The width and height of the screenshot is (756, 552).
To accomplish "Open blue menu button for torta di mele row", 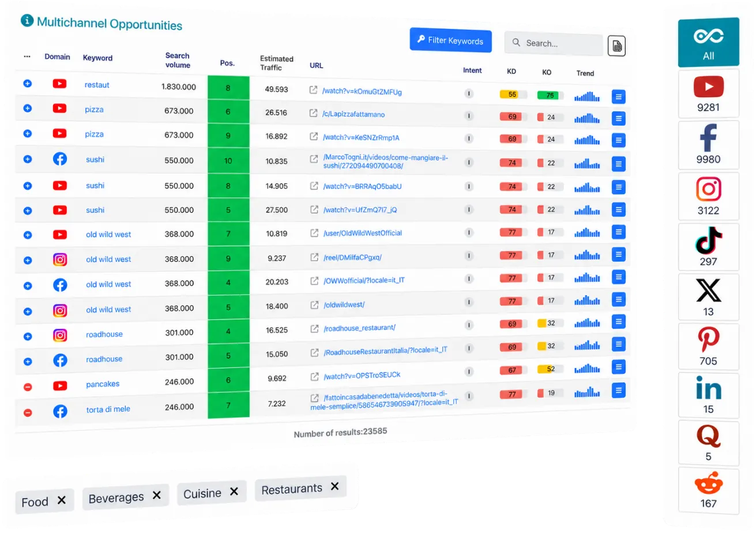I will [618, 390].
